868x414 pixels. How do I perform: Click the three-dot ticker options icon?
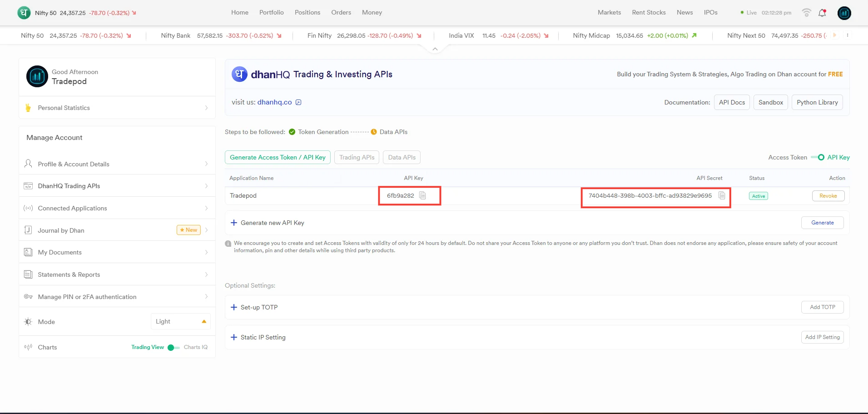click(x=847, y=35)
